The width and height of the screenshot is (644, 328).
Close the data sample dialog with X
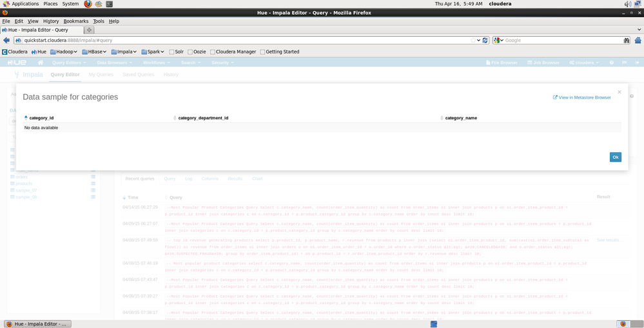click(x=620, y=92)
